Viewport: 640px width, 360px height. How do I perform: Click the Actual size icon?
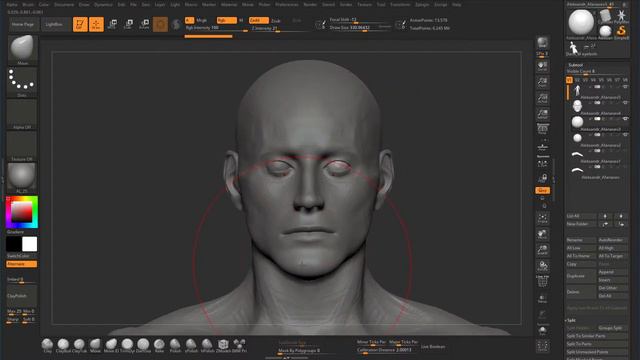coord(542,98)
